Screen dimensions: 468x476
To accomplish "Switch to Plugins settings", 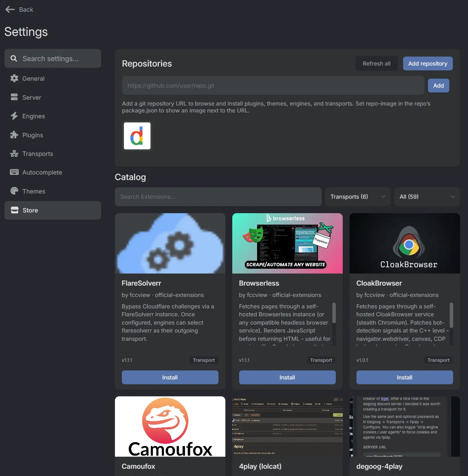I will [x=53, y=135].
